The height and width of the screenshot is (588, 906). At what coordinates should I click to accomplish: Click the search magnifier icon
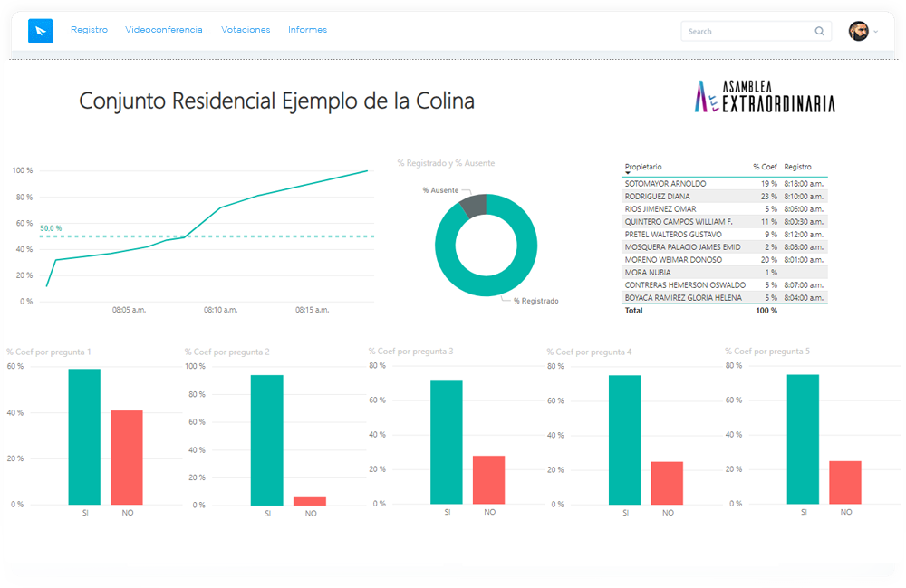(818, 30)
